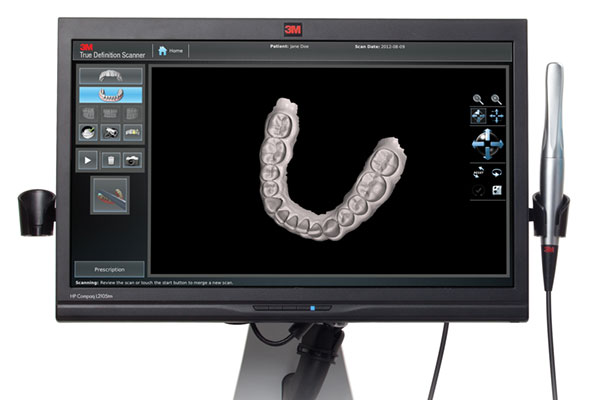Click the Home button

(x=170, y=49)
